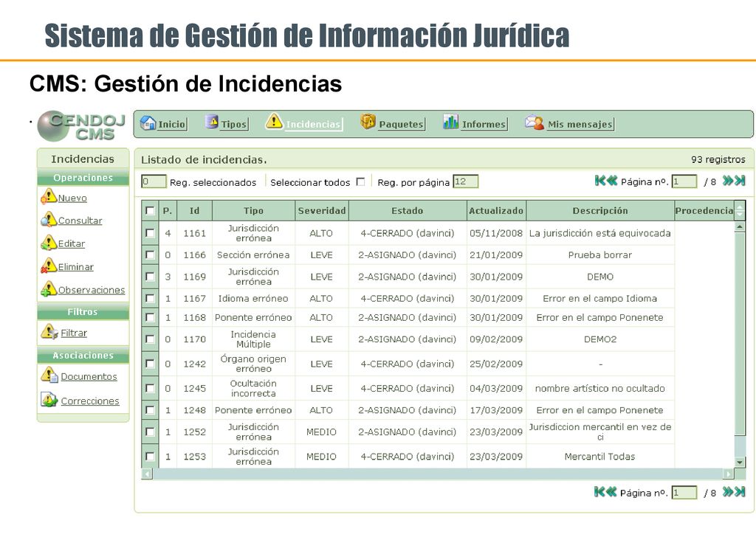Click the Consultar magnifier icon
The image size is (756, 537).
pyautogui.click(x=49, y=219)
